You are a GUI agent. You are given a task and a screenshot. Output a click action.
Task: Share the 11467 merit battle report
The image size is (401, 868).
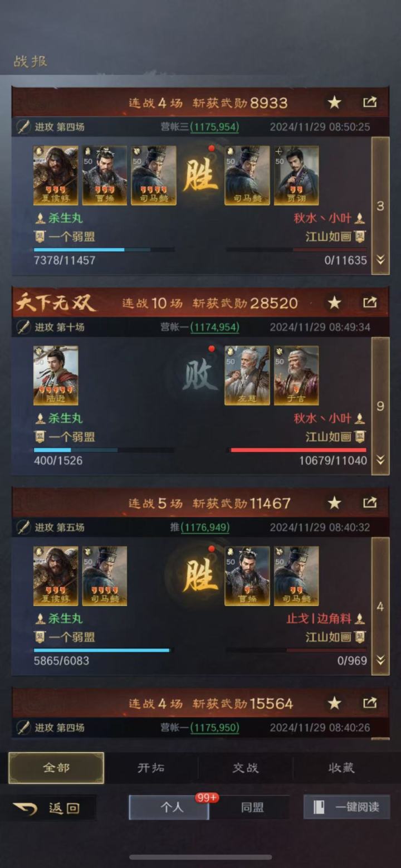[x=370, y=503]
